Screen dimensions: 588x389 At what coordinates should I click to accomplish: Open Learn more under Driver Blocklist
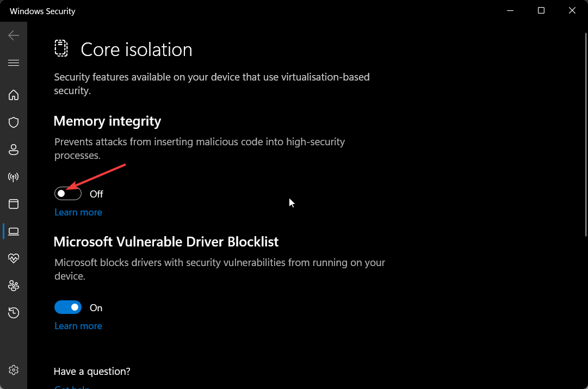click(x=78, y=326)
